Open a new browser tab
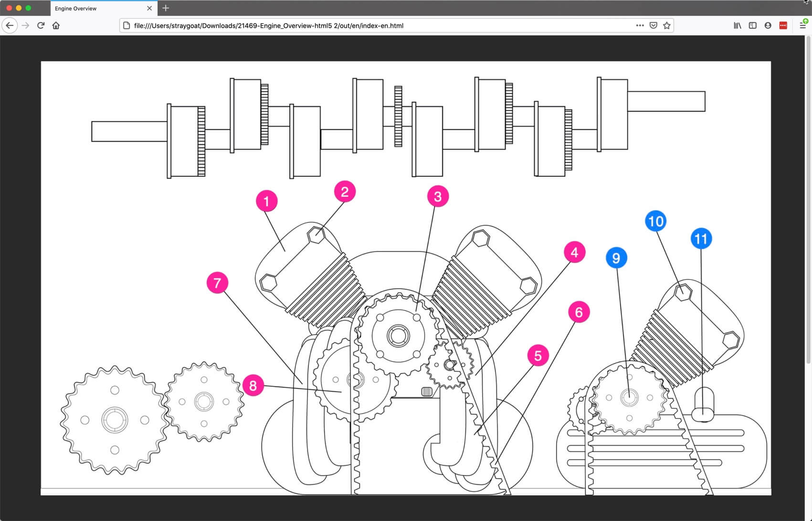Image resolution: width=812 pixels, height=521 pixels. [x=165, y=8]
